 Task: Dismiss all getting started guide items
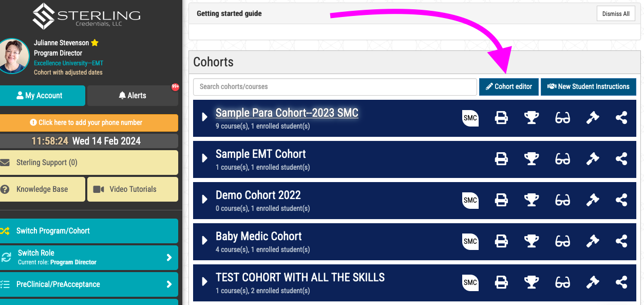coord(616,13)
